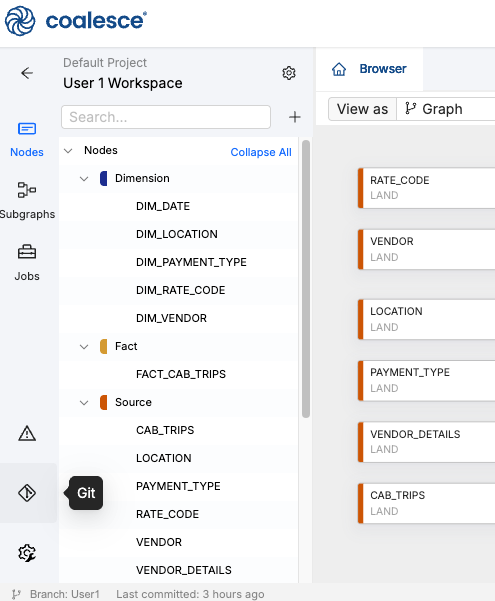Open Build Settings gear in sidebar

(27, 553)
